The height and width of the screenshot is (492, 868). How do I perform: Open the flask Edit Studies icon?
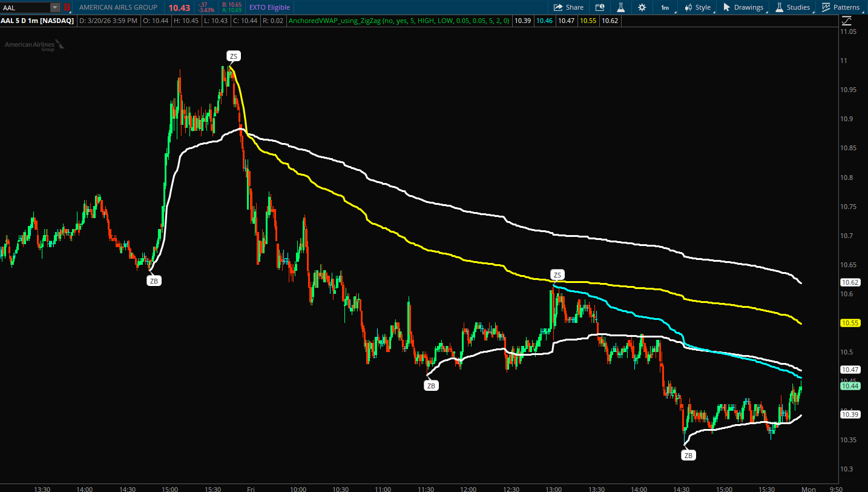(x=620, y=7)
